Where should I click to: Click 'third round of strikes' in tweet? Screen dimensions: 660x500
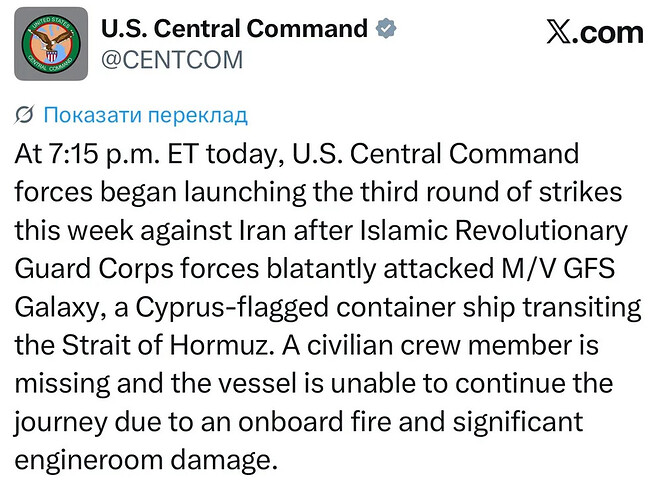[491, 192]
